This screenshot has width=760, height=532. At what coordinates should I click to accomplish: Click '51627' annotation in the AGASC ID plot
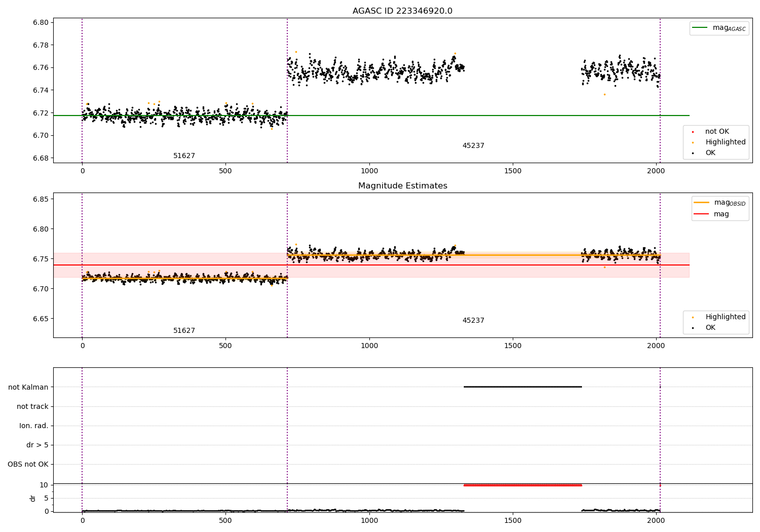click(184, 156)
